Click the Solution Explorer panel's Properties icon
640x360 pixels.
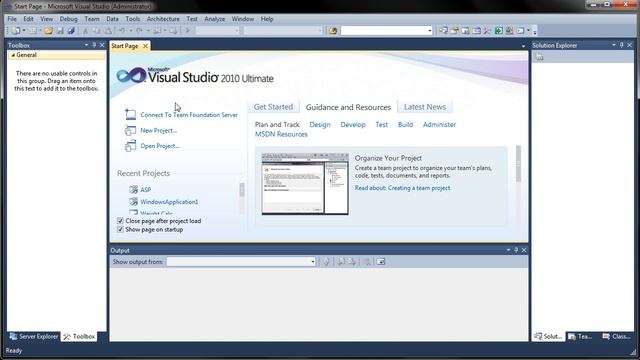tap(539, 57)
